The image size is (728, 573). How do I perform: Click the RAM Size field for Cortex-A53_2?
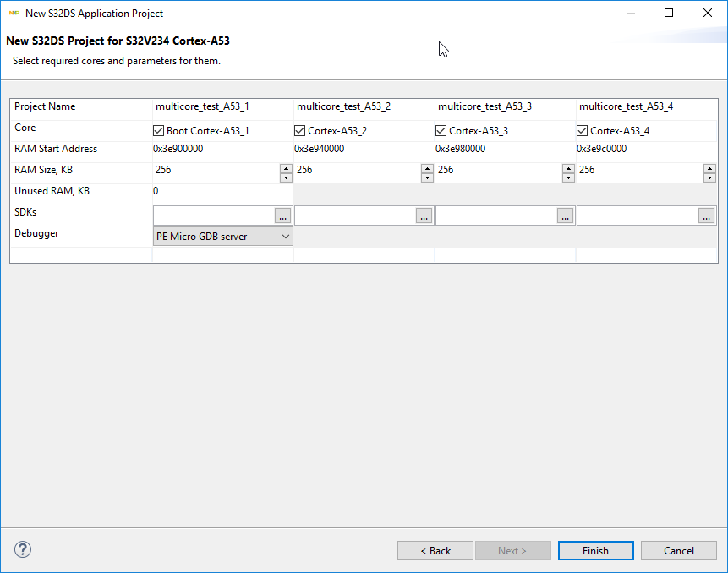[x=357, y=172]
